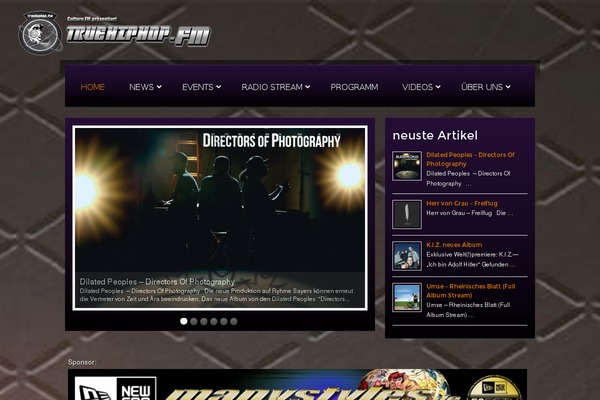The image size is (600, 400).
Task: Open the VIDEOS menu
Action: pyautogui.click(x=417, y=87)
